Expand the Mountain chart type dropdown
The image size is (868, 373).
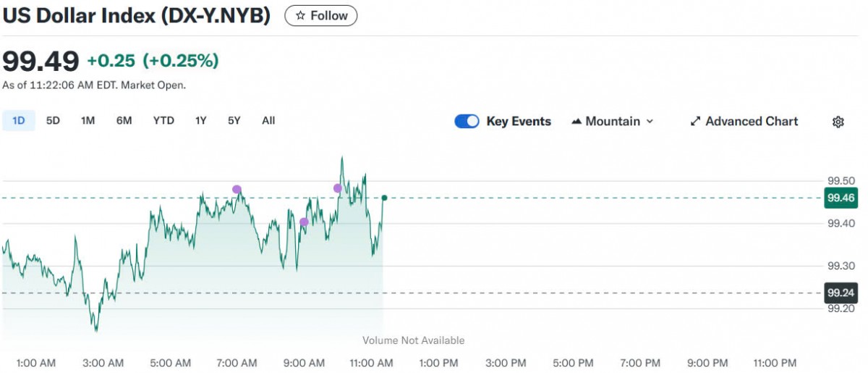coord(612,122)
